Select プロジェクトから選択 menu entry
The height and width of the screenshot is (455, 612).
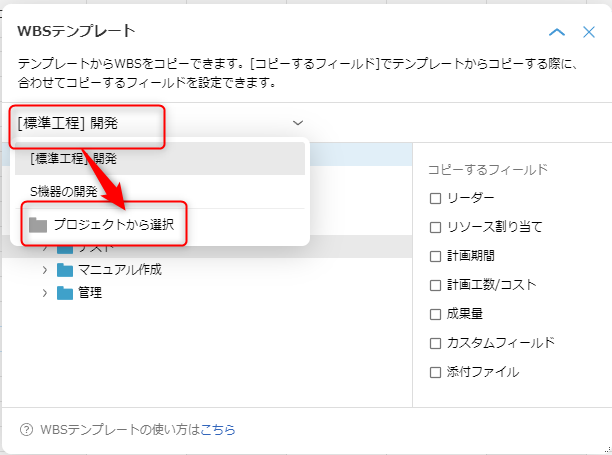coord(114,225)
